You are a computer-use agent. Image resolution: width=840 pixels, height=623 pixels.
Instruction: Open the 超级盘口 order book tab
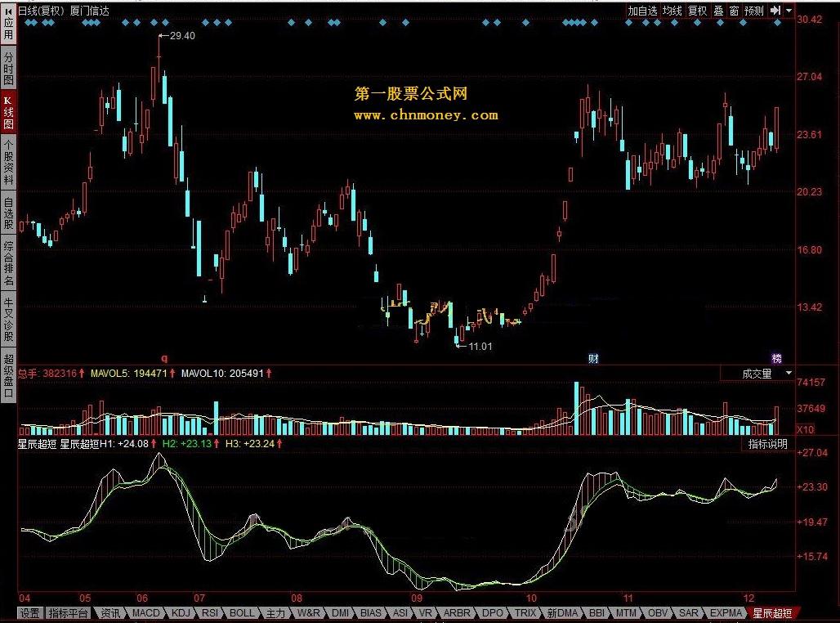[8, 375]
